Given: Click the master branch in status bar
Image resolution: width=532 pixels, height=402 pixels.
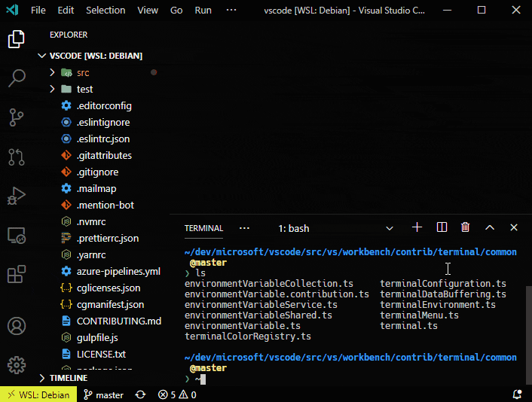Looking at the screenshot, I should pyautogui.click(x=103, y=394).
